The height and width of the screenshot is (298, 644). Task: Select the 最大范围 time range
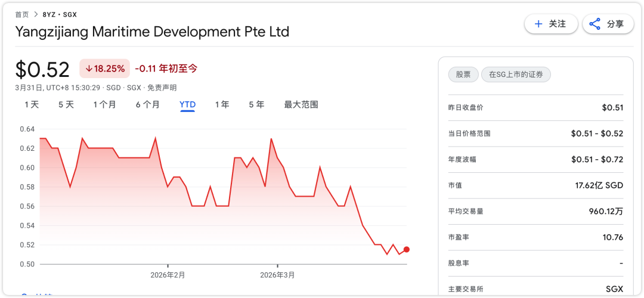coord(301,104)
